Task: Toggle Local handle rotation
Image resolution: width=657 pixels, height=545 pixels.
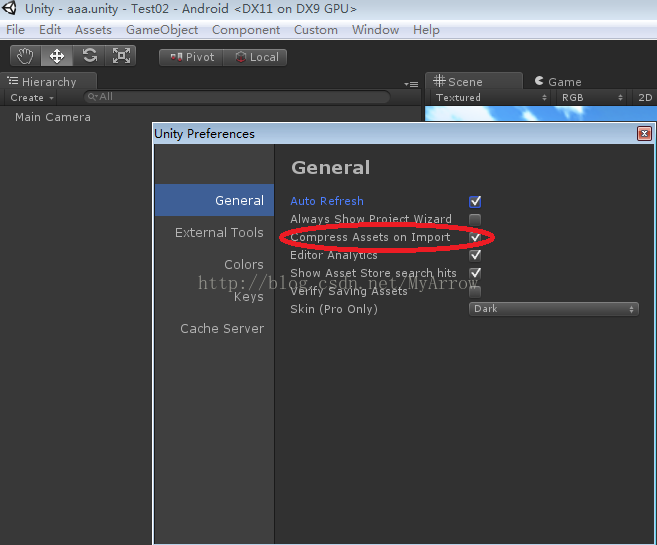Action: pyautogui.click(x=256, y=57)
